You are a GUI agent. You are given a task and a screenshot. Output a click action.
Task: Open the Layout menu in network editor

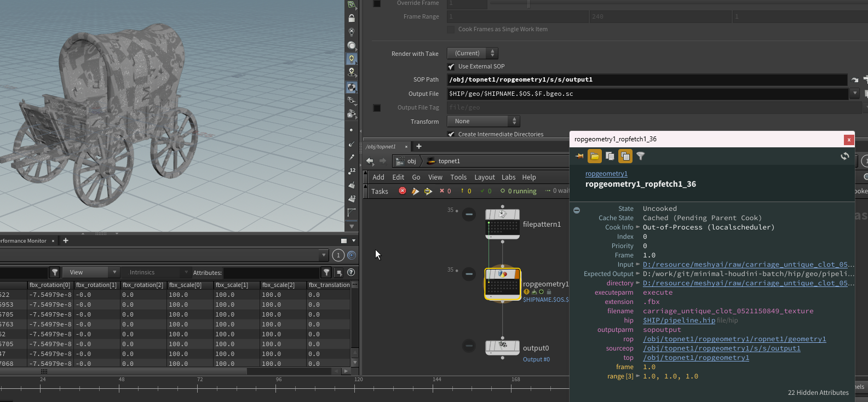(x=485, y=177)
